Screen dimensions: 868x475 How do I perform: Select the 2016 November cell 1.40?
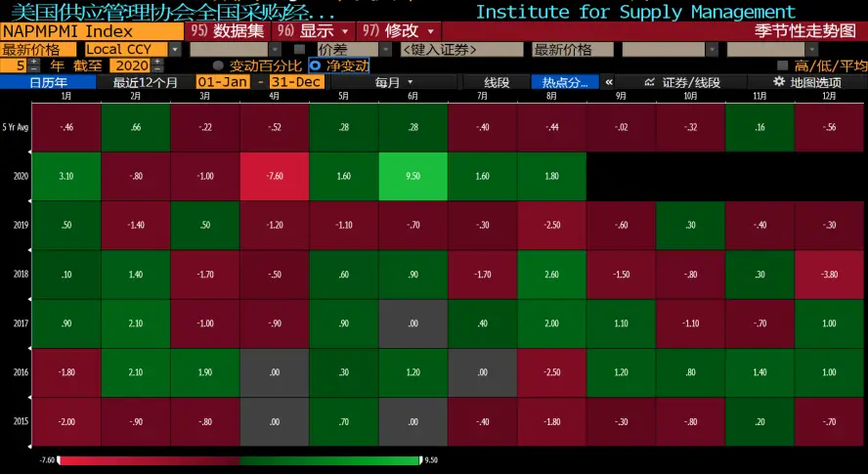pyautogui.click(x=760, y=372)
